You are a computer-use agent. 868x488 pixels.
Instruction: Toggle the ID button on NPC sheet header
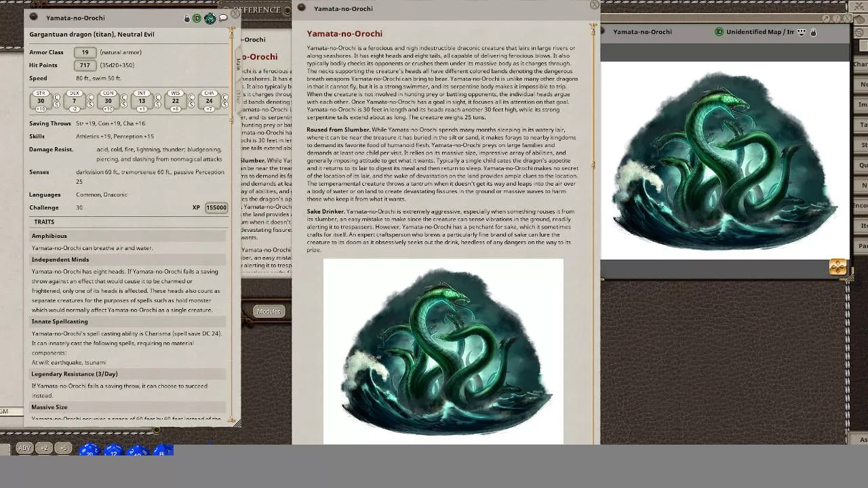(x=197, y=18)
